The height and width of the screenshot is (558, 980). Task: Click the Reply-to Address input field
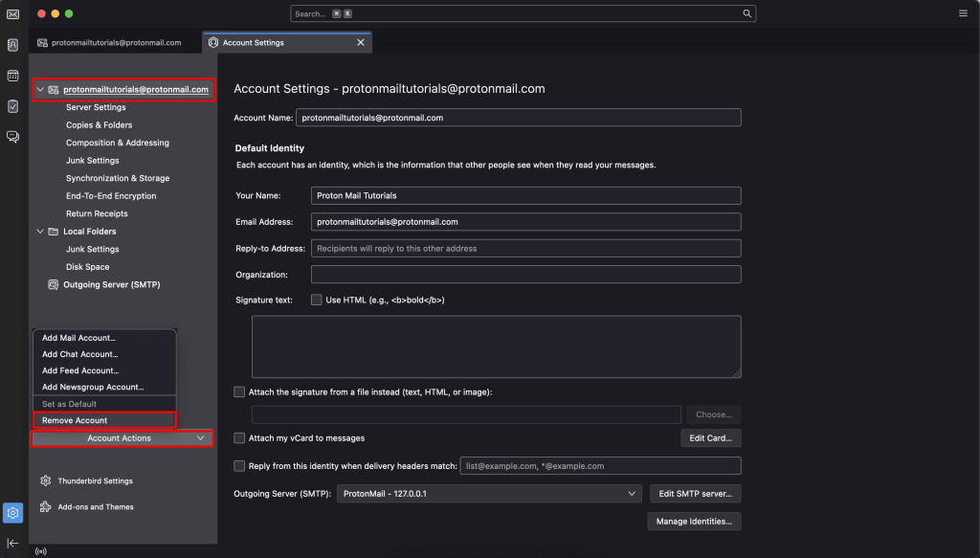525,248
